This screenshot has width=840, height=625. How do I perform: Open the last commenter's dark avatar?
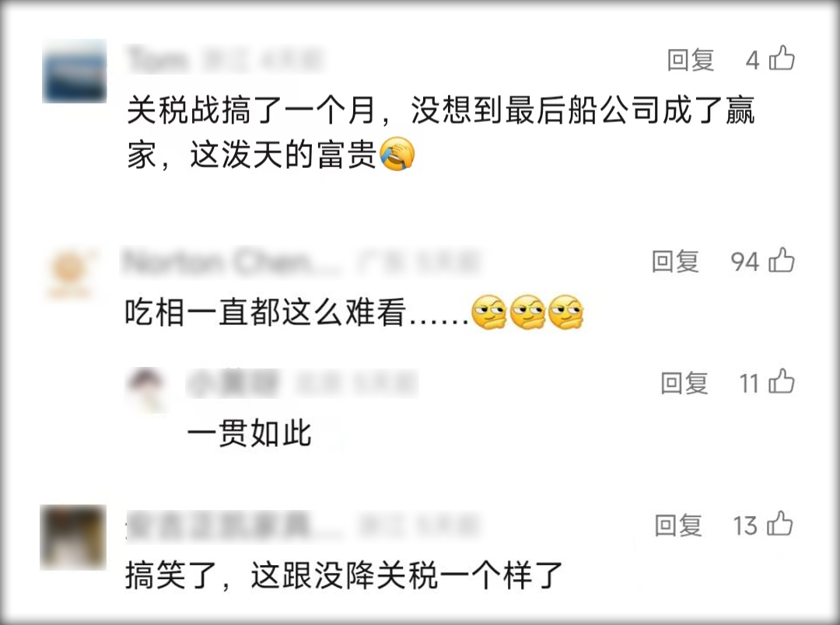point(73,537)
